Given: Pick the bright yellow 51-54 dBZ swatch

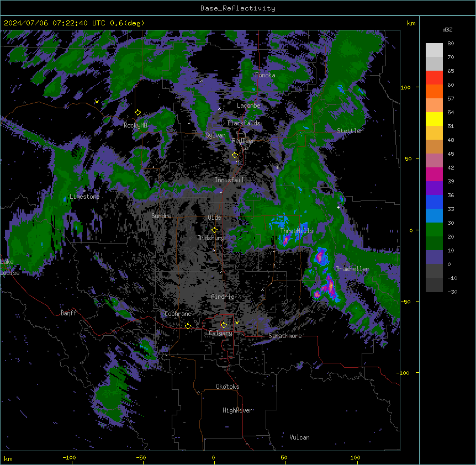Looking at the screenshot, I should (434, 119).
